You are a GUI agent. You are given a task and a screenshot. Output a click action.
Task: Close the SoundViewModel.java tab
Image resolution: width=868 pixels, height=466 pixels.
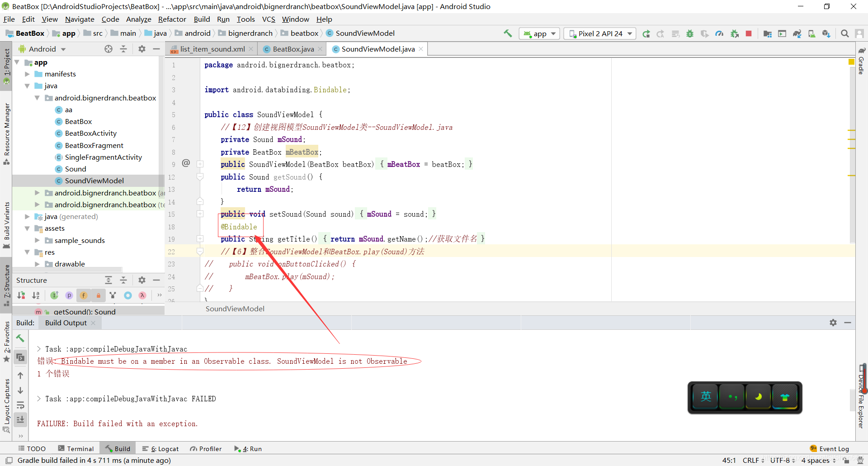coord(421,49)
